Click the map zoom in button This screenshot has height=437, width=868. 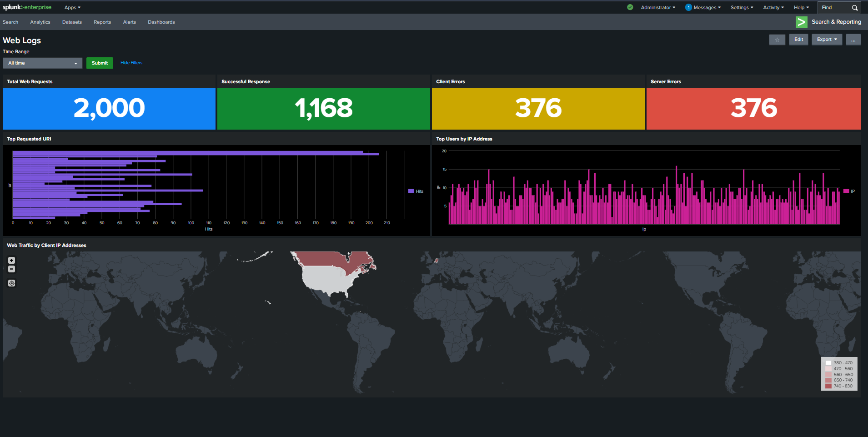(x=12, y=261)
